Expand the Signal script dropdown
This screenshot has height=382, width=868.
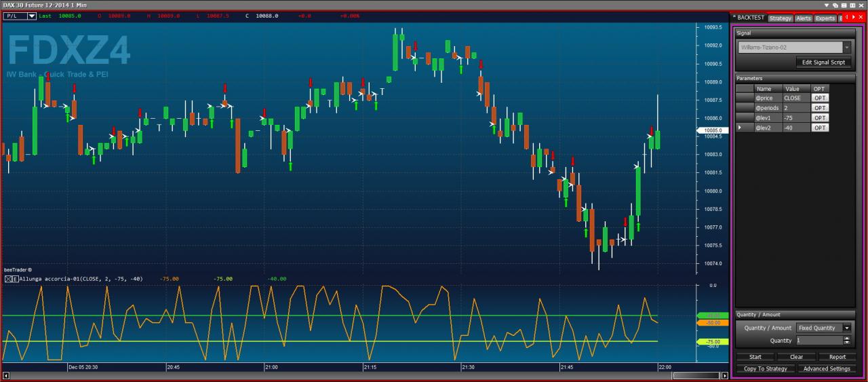846,47
